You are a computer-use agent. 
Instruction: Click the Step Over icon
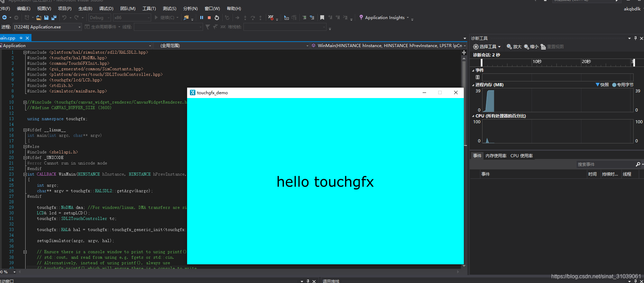coord(253,17)
